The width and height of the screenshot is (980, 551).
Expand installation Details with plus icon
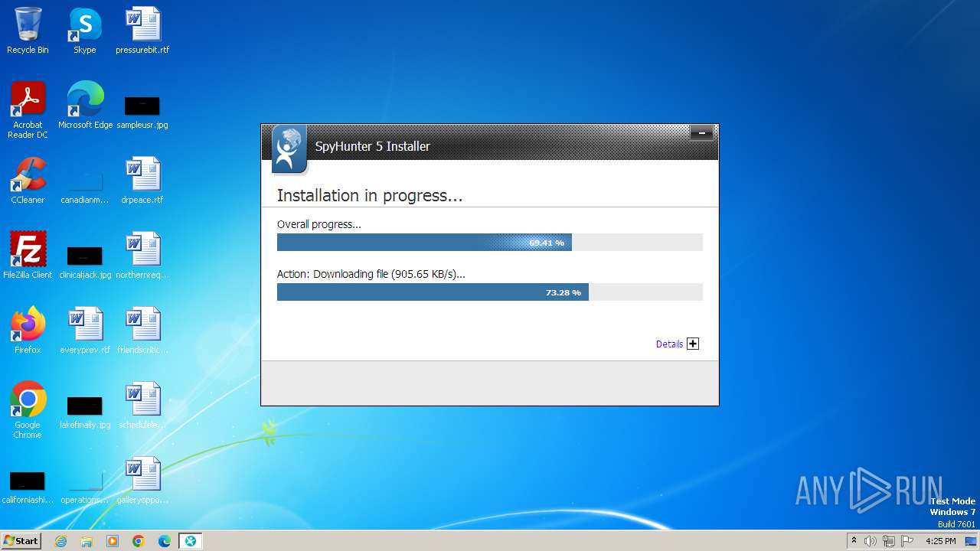(x=693, y=344)
